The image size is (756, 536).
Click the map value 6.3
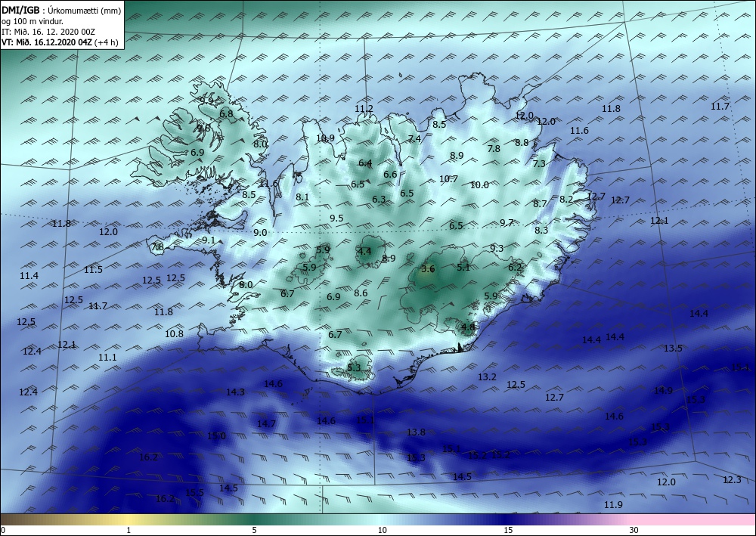click(379, 199)
